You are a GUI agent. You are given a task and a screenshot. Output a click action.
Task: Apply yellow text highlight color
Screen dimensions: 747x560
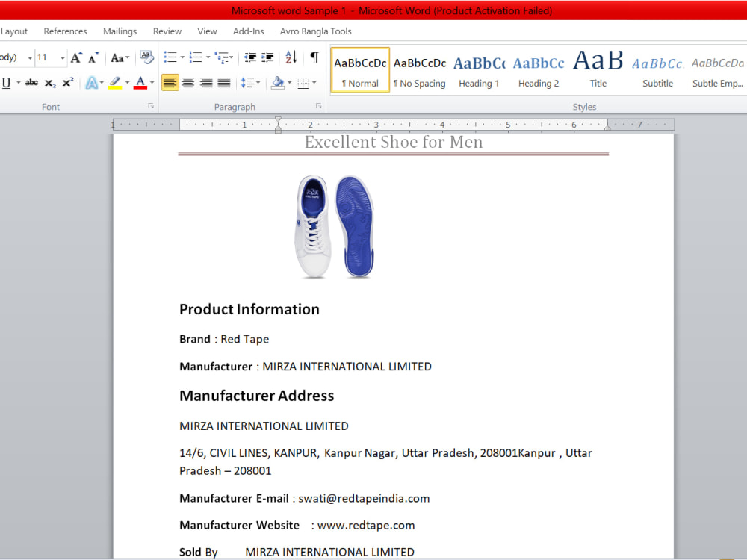[x=115, y=83]
